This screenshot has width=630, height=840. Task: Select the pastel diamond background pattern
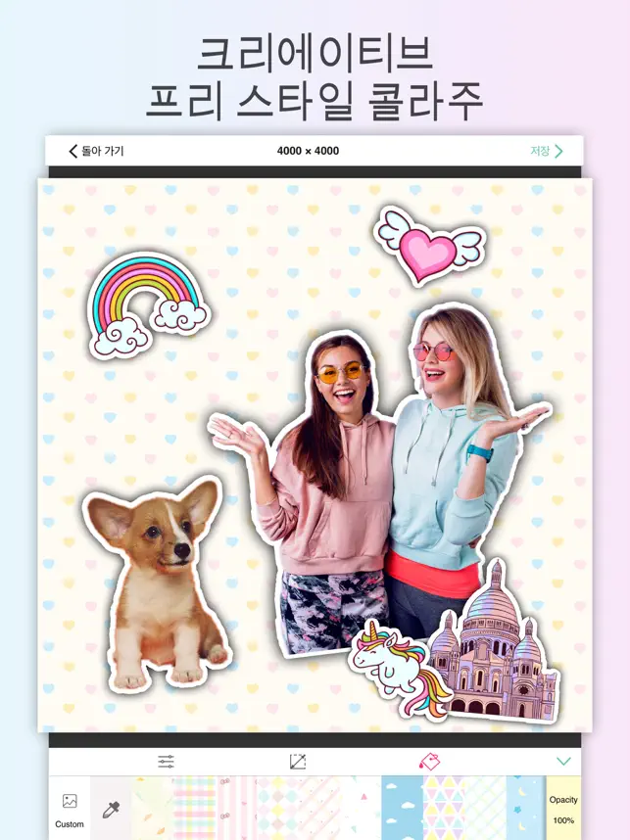(277, 809)
